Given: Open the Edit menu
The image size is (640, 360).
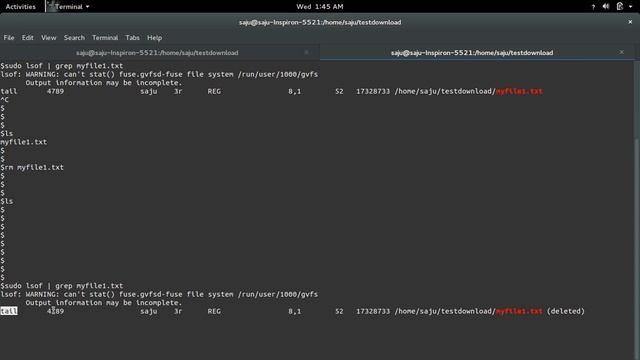Looking at the screenshot, I should 27,38.
